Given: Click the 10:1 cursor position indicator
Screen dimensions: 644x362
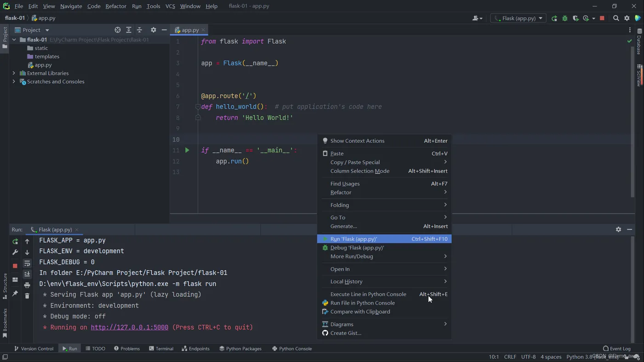Looking at the screenshot, I should click(494, 357).
